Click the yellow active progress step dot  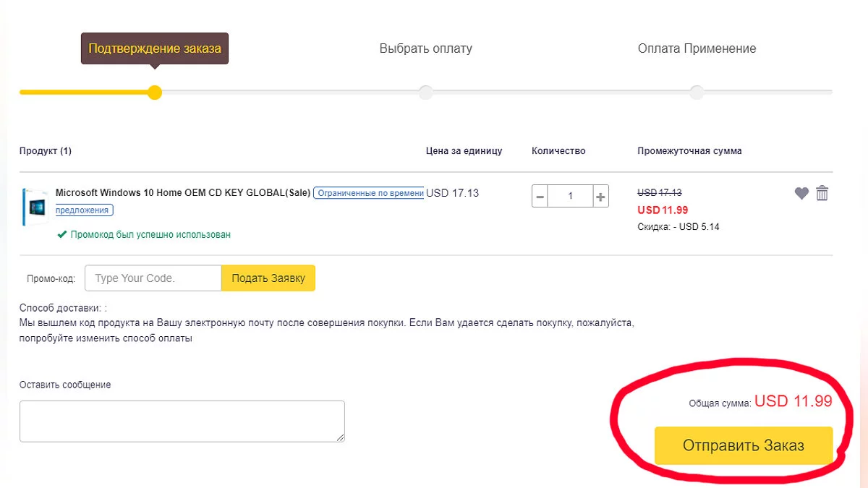pyautogui.click(x=154, y=93)
